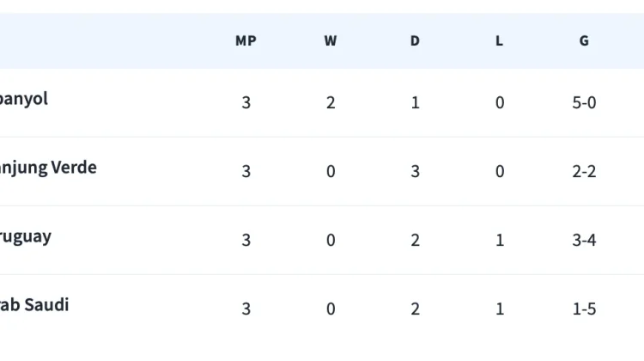
Task: Click Uruguay's losses value 1
Action: [500, 240]
